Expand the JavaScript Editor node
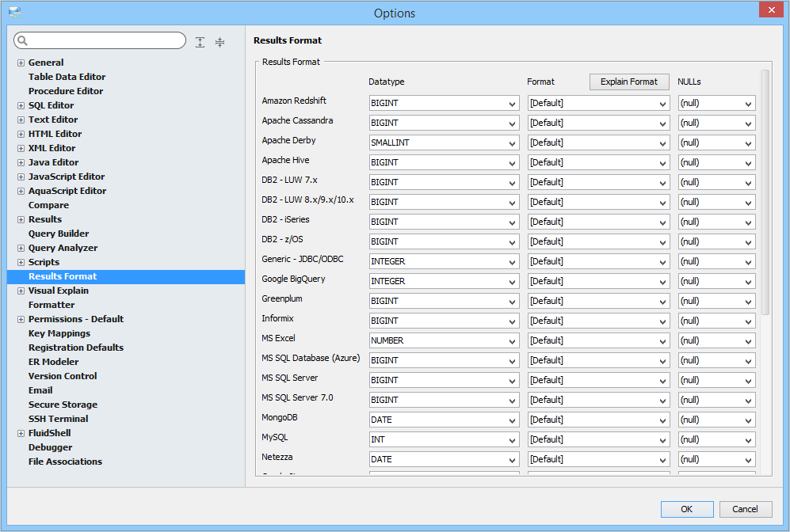The height and width of the screenshot is (532, 790). click(21, 177)
